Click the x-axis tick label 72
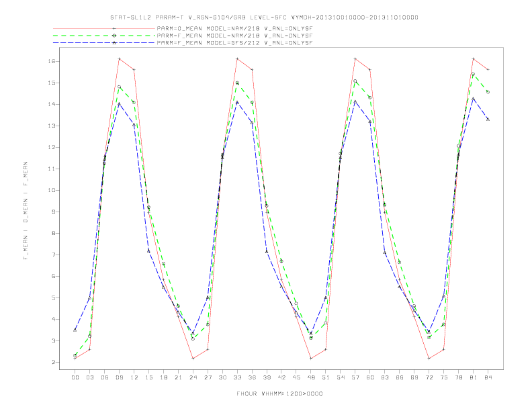This screenshot has height=411, width=532. coord(429,377)
